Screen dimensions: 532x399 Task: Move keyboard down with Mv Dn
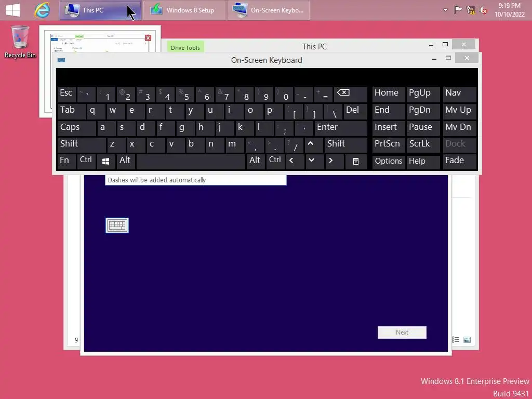pyautogui.click(x=460, y=128)
